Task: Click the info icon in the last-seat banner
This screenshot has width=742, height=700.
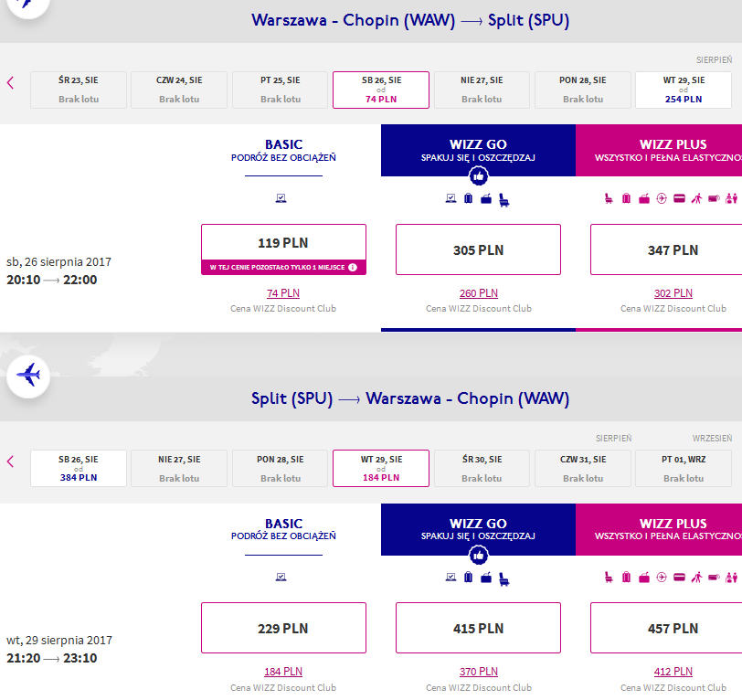Action: coord(353,268)
